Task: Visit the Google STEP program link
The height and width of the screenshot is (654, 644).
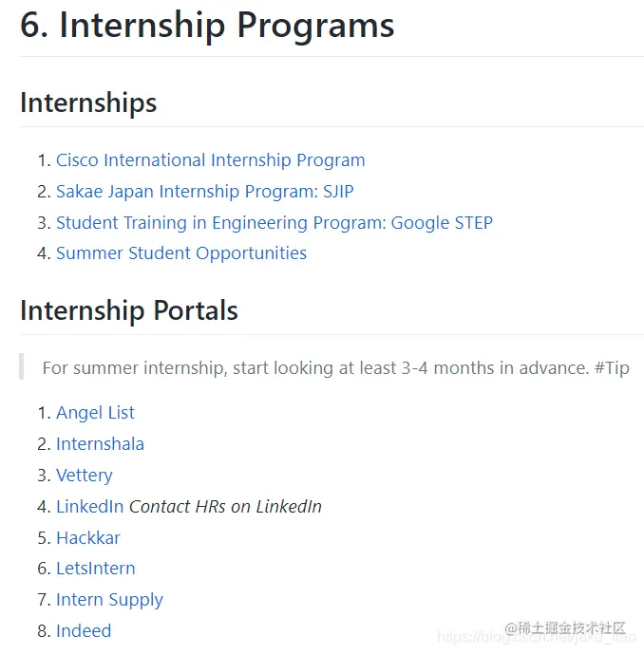Action: coord(275,223)
